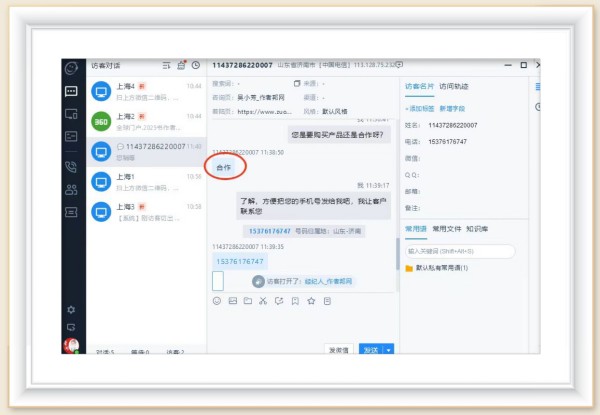
Task: Click the clock history icon above visitor list
Action: [x=196, y=65]
